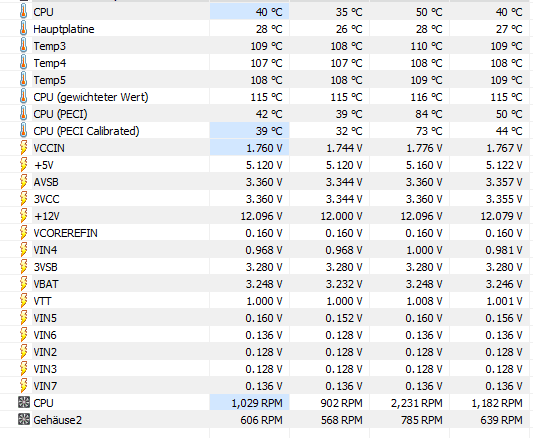The width and height of the screenshot is (533, 438).
Task: Select the VCCIN sensor label
Action: [x=49, y=148]
